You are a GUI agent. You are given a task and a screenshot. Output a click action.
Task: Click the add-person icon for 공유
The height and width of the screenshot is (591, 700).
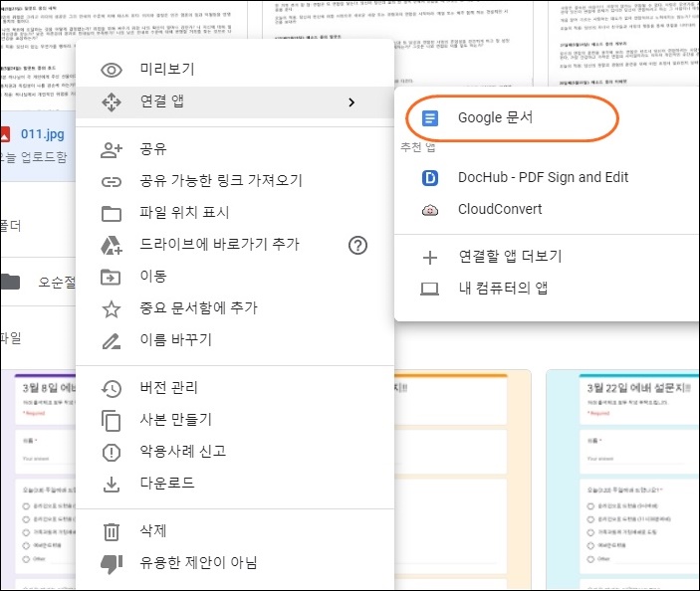pos(112,150)
